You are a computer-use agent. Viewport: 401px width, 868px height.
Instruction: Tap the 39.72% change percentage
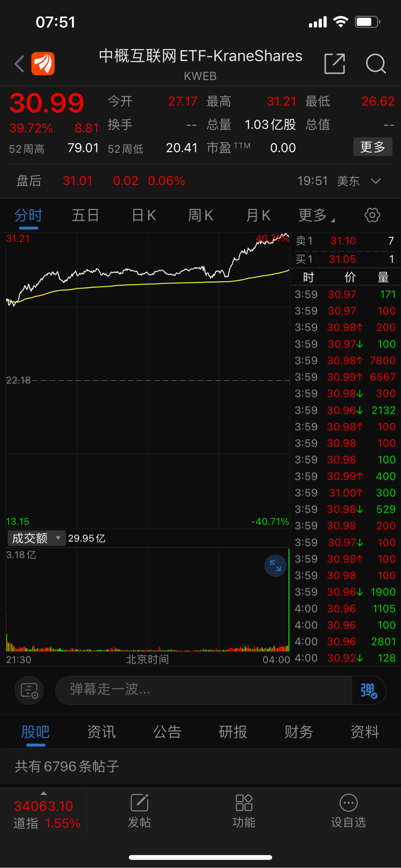31,128
